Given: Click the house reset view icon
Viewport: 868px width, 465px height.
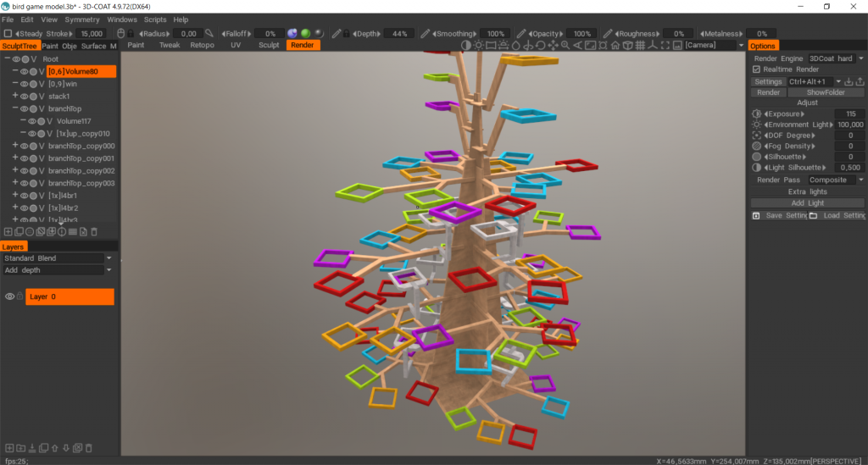Looking at the screenshot, I should pos(615,46).
